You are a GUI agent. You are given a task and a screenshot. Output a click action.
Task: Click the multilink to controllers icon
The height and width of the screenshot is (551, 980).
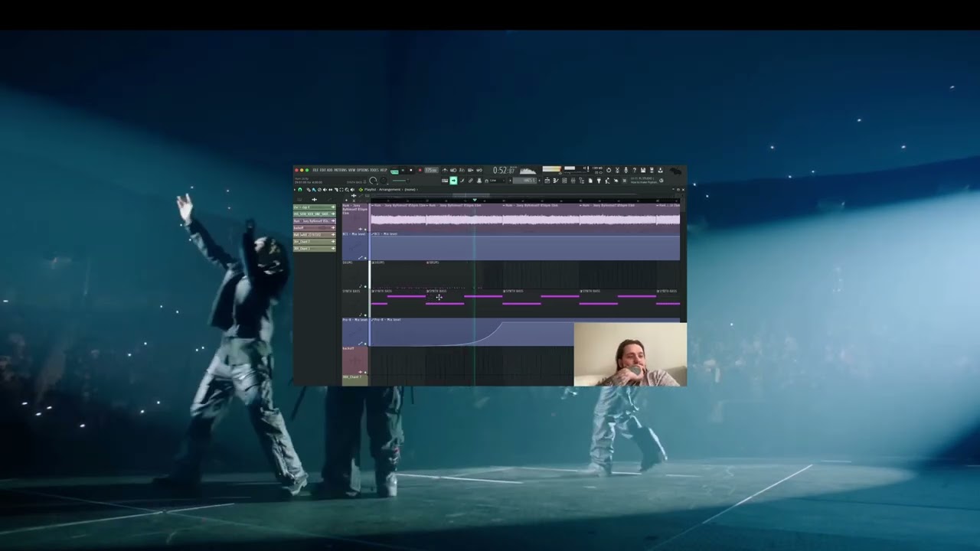479,181
